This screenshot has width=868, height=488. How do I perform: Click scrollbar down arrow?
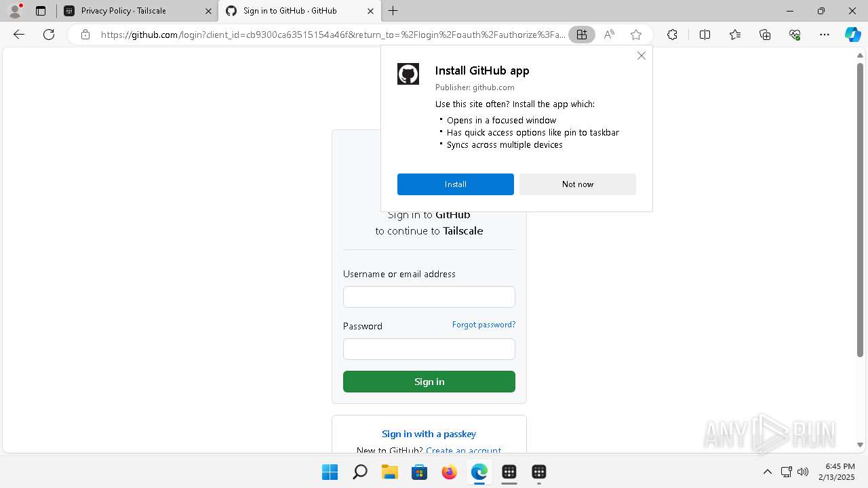861,445
